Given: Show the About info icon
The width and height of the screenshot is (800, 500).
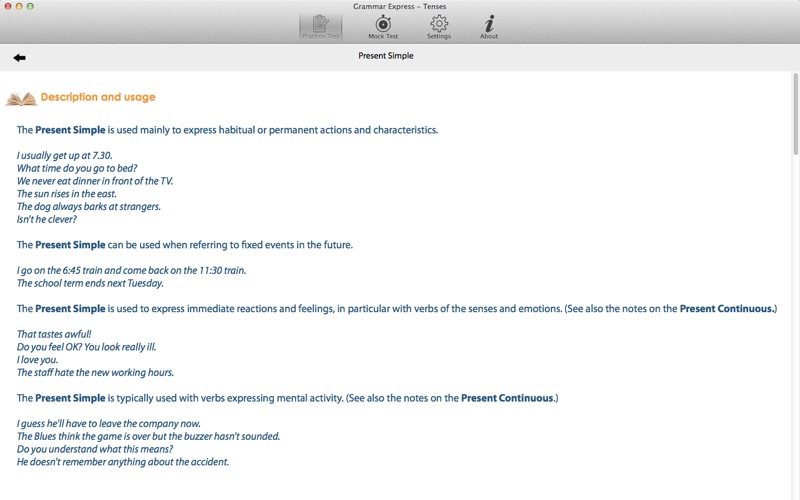Looking at the screenshot, I should click(x=489, y=27).
